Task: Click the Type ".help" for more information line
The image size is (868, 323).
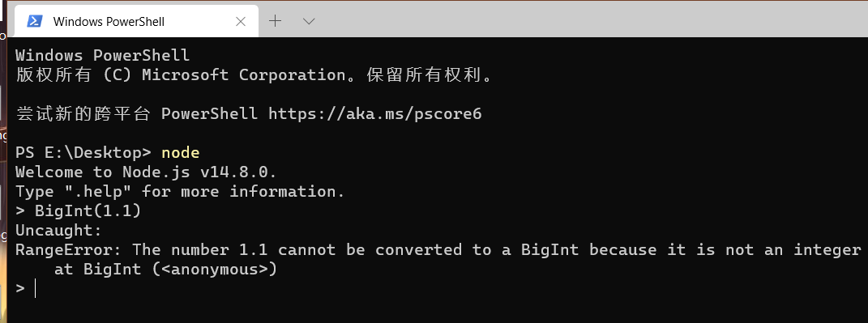Action: (180, 191)
